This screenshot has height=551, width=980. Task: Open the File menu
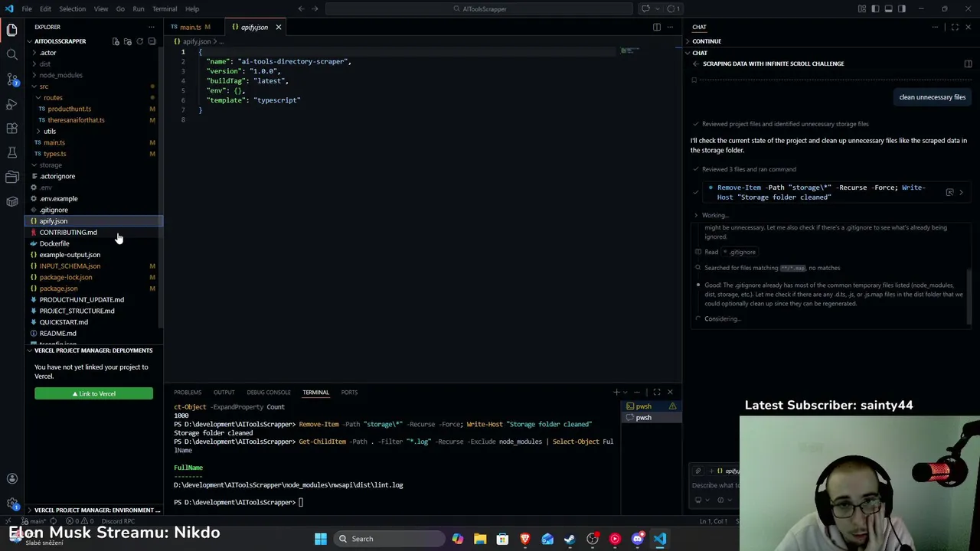tap(27, 8)
